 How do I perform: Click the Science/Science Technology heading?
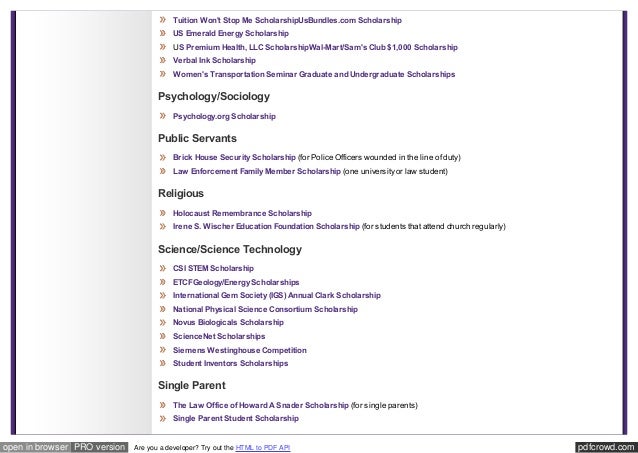coord(230,249)
